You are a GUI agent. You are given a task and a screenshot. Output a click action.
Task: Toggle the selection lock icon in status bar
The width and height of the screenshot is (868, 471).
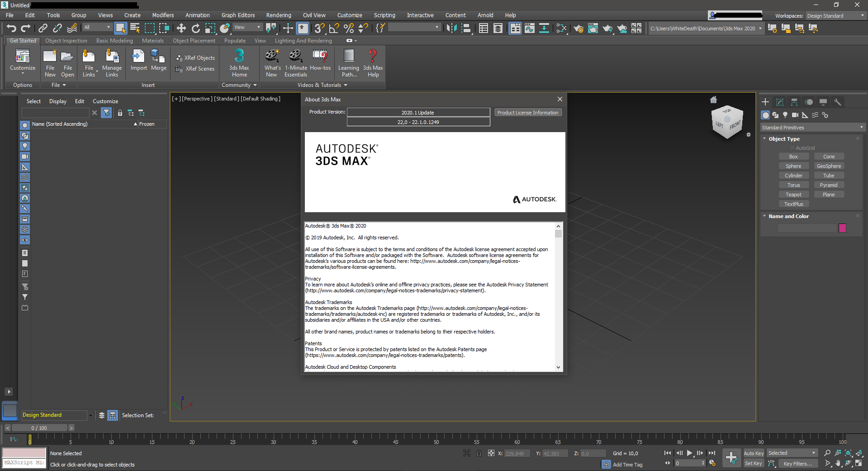point(479,453)
